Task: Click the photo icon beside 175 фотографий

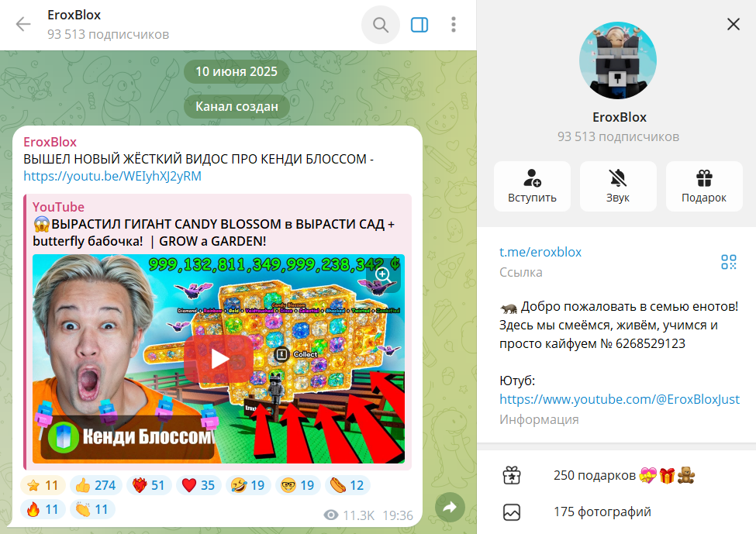Action: point(512,512)
